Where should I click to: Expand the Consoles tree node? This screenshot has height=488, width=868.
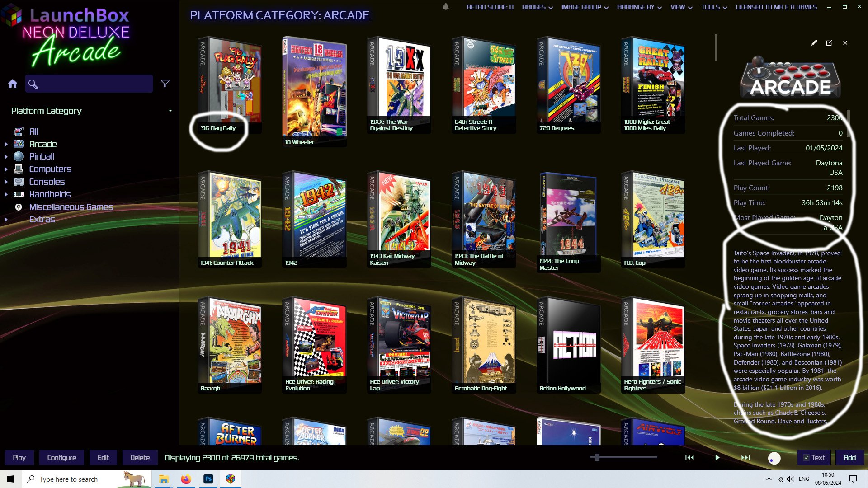click(x=6, y=182)
